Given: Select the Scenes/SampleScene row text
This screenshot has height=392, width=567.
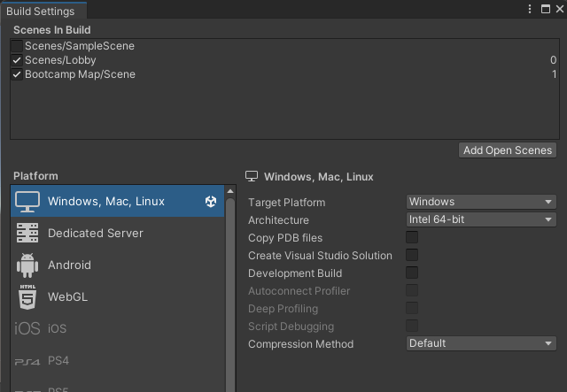Looking at the screenshot, I should (80, 46).
